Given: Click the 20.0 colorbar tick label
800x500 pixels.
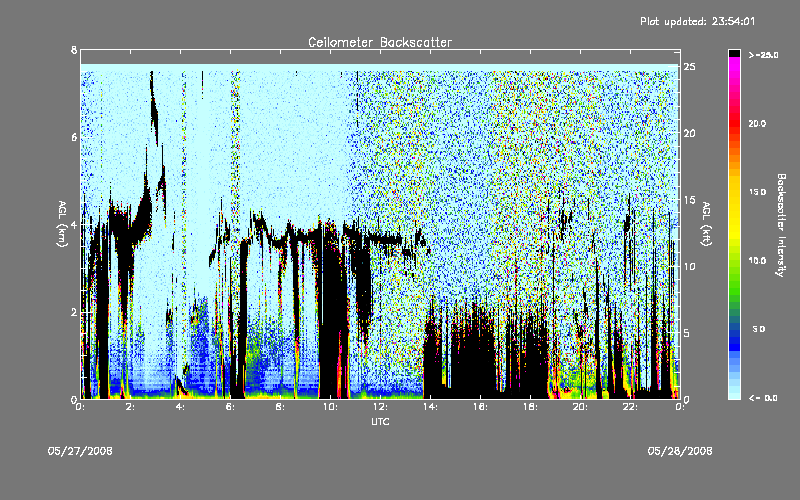Looking at the screenshot, I should (757, 123).
